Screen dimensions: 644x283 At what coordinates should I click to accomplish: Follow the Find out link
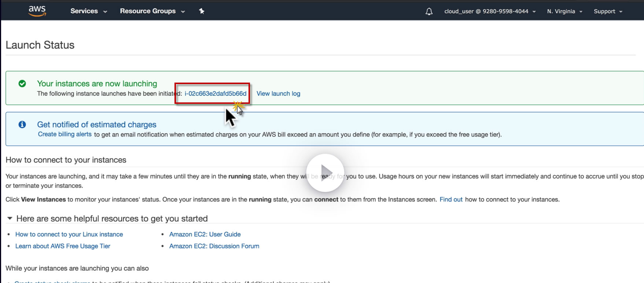(x=451, y=199)
